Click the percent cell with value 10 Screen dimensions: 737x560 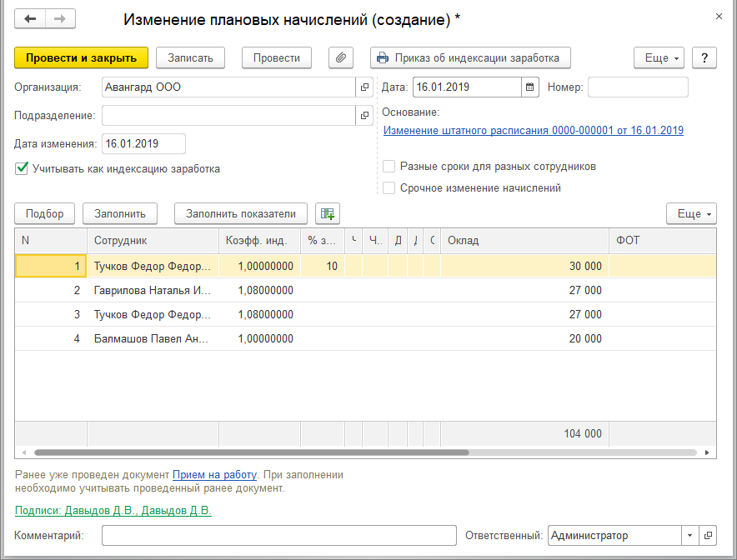(323, 266)
